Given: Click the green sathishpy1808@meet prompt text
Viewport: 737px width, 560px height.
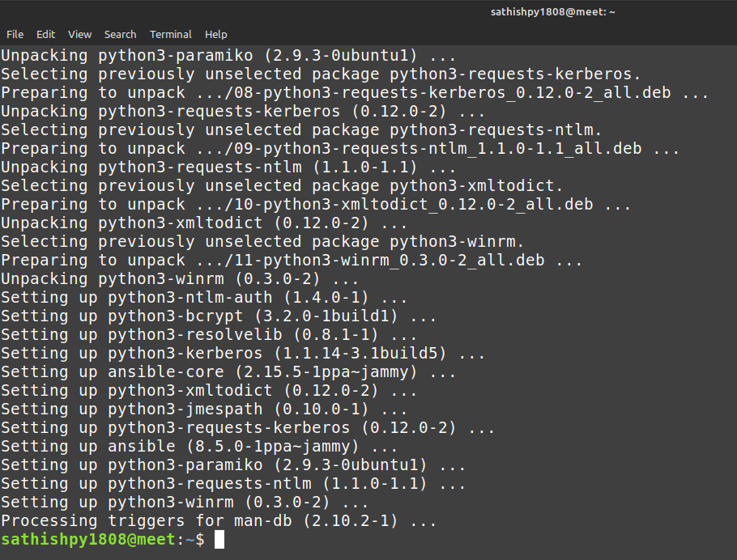Looking at the screenshot, I should tap(87, 540).
